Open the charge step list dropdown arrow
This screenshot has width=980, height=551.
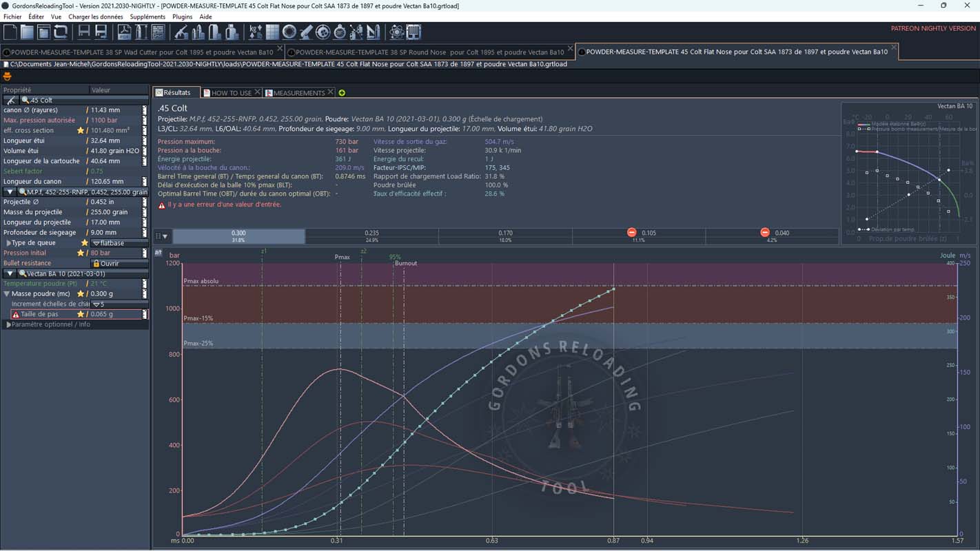tap(165, 236)
